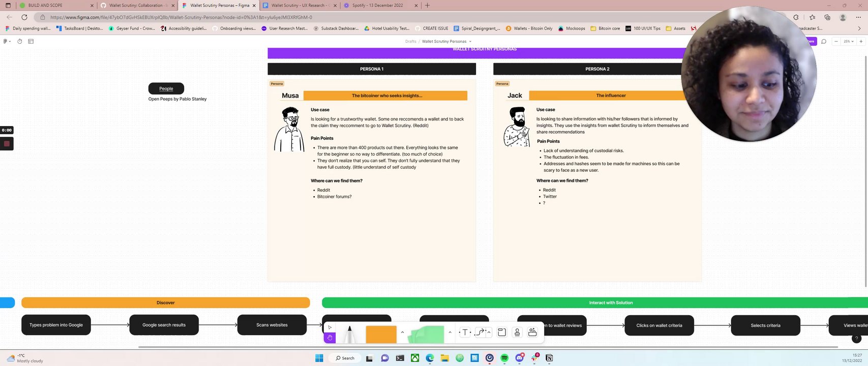Select the green sticky note tool

(427, 334)
